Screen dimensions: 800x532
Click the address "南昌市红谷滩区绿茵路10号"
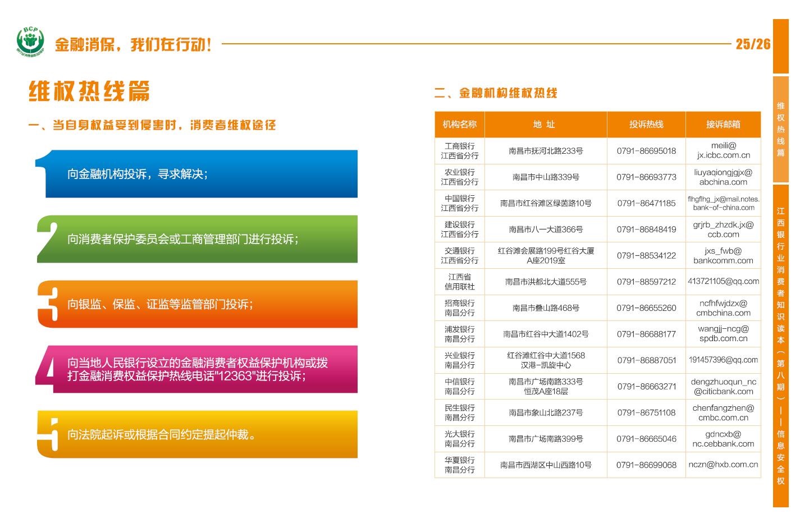(x=546, y=203)
